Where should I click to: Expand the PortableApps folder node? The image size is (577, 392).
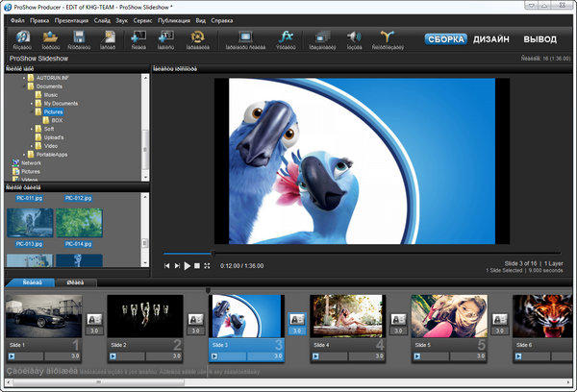(x=22, y=154)
